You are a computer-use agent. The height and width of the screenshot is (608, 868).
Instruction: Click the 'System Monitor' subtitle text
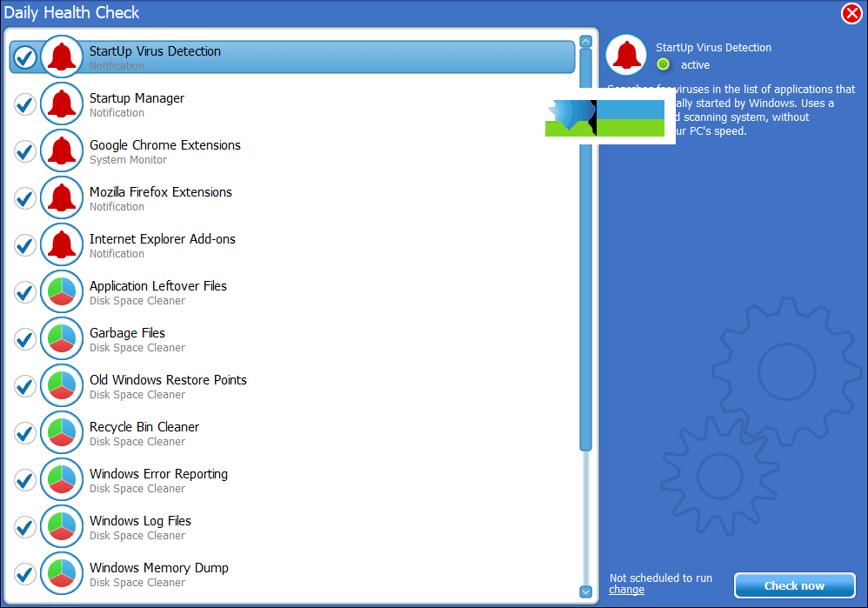pos(128,160)
